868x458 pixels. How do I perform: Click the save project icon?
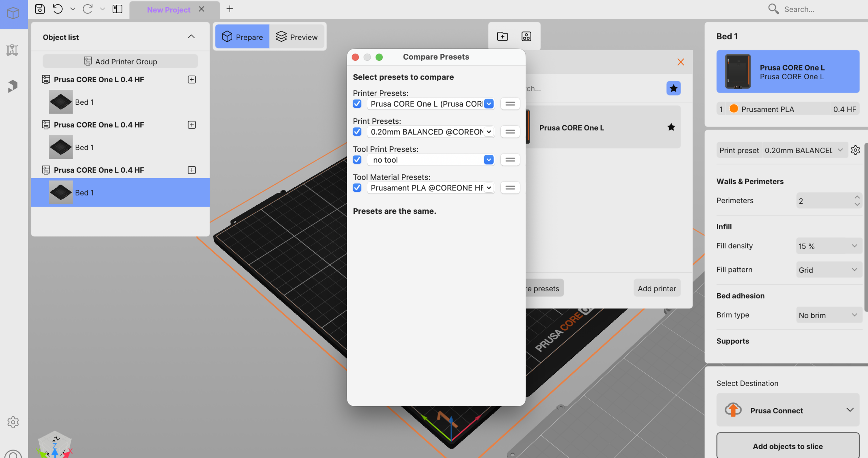coord(40,9)
